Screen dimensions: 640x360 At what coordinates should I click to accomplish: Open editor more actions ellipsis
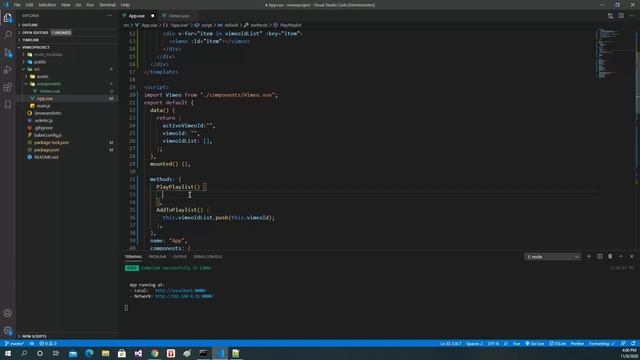pos(631,16)
